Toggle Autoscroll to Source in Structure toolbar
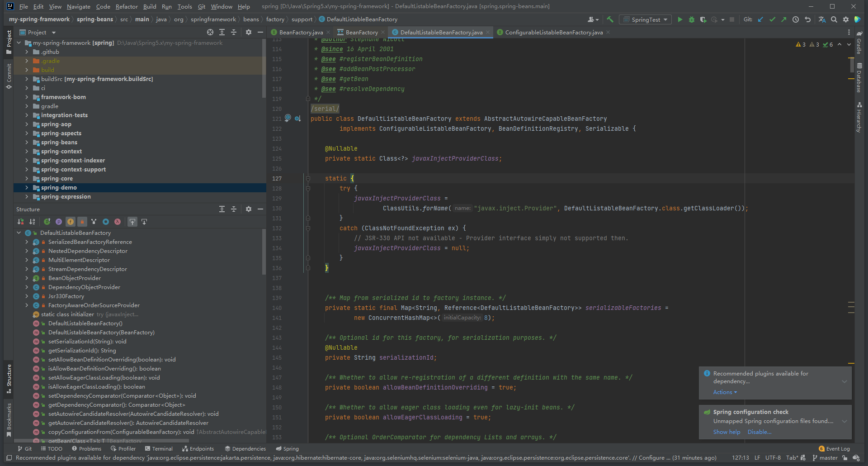This screenshot has height=466, width=868. [x=132, y=222]
